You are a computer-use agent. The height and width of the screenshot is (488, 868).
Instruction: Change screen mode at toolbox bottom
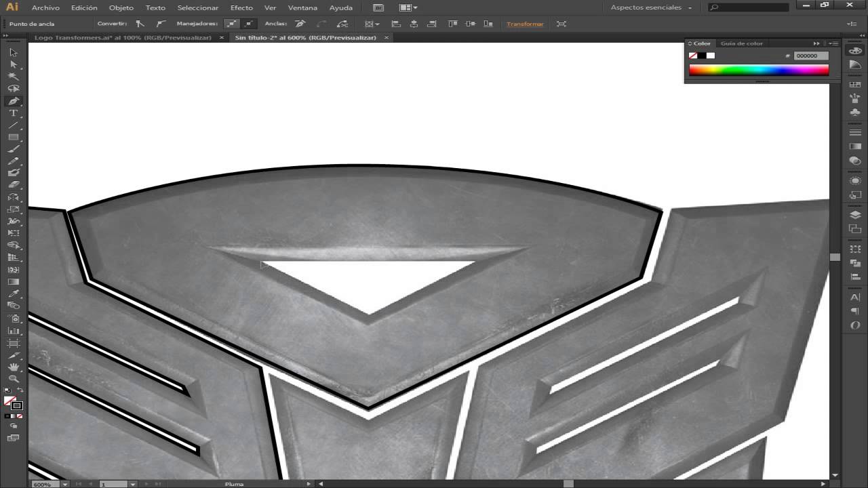pyautogui.click(x=13, y=439)
